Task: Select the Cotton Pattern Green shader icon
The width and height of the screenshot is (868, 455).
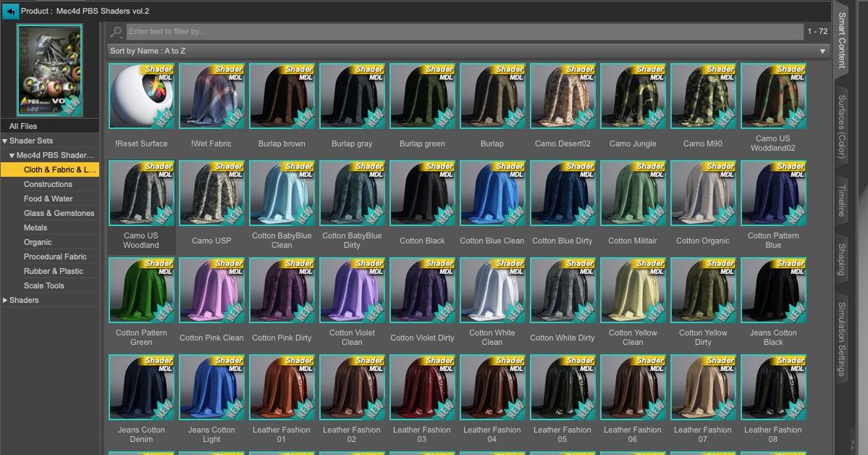Action: [141, 290]
